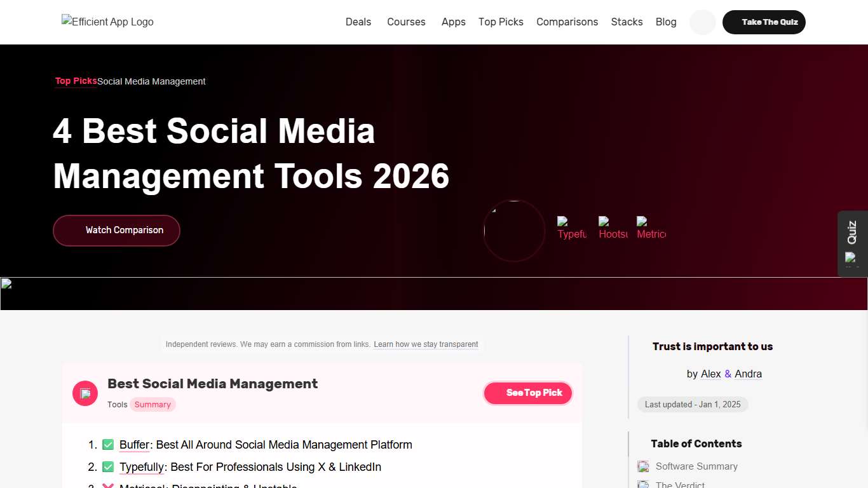This screenshot has height=488, width=868.
Task: Click the green checkmark next to Typefully
Action: pyautogui.click(x=107, y=467)
